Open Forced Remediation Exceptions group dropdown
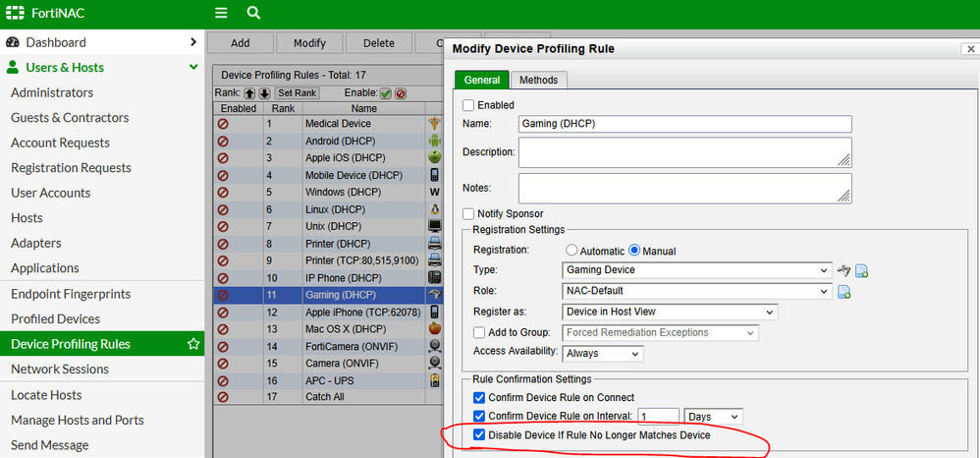This screenshot has width=980, height=458. click(661, 332)
